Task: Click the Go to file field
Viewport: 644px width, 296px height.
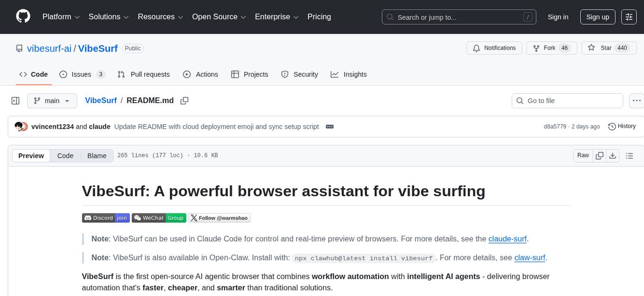Action: pyautogui.click(x=567, y=100)
